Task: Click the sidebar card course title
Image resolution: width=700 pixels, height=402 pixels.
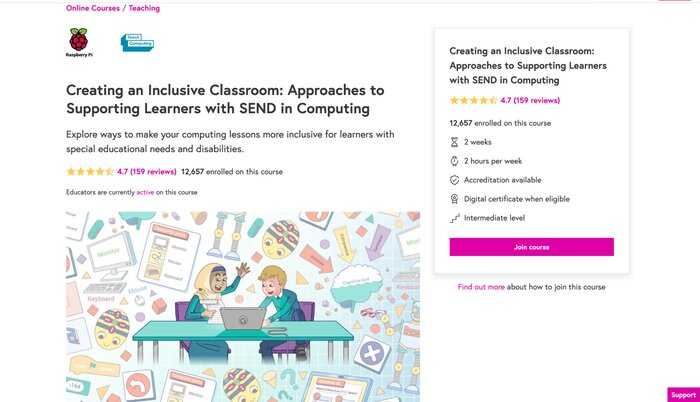Action: (528, 66)
